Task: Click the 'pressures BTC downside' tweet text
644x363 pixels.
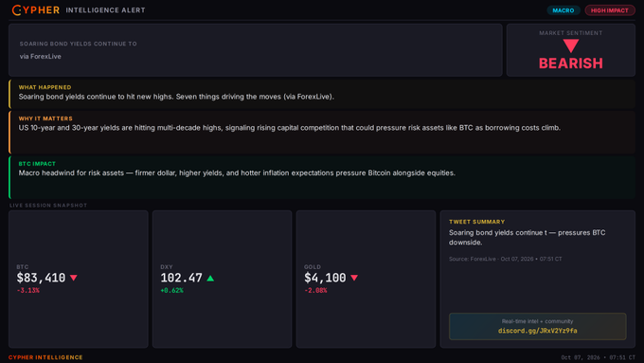Action: (x=527, y=238)
